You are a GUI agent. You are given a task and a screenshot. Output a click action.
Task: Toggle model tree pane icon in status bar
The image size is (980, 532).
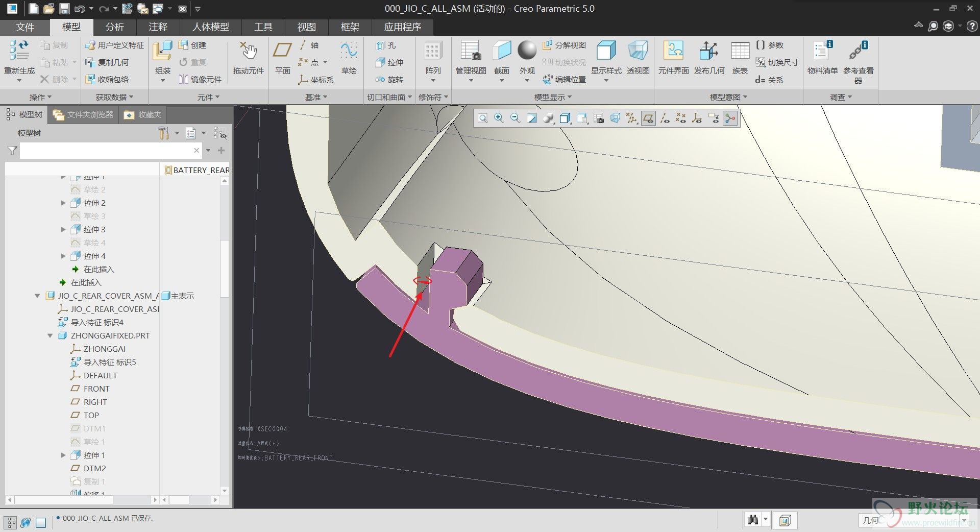tap(11, 522)
